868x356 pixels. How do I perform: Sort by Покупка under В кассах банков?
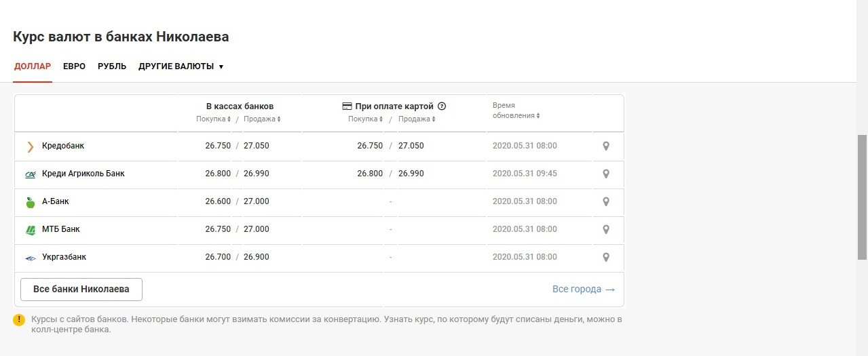214,119
